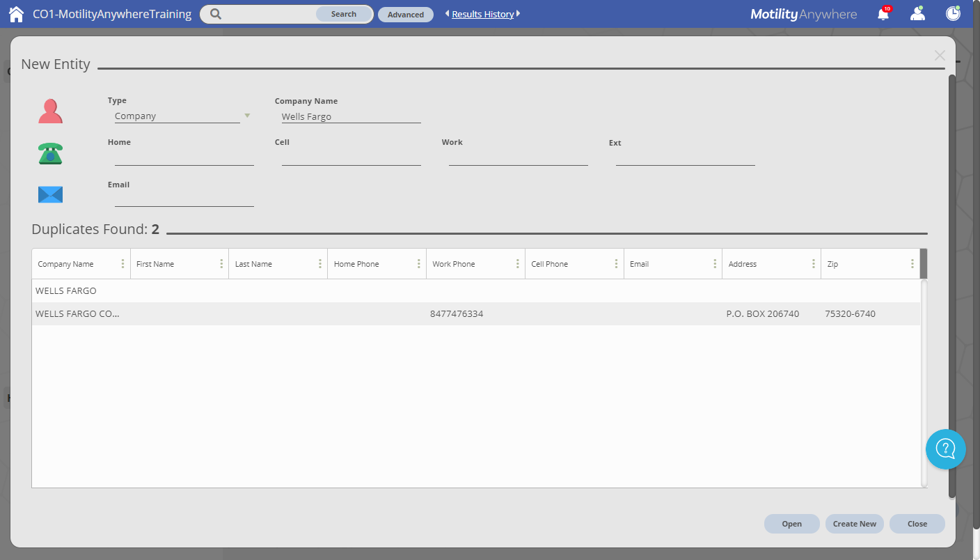Go forward in Results History arrow

[518, 14]
